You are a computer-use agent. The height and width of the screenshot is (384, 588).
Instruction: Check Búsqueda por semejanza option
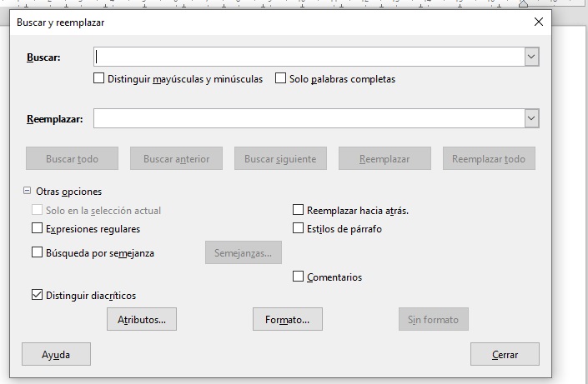[37, 252]
